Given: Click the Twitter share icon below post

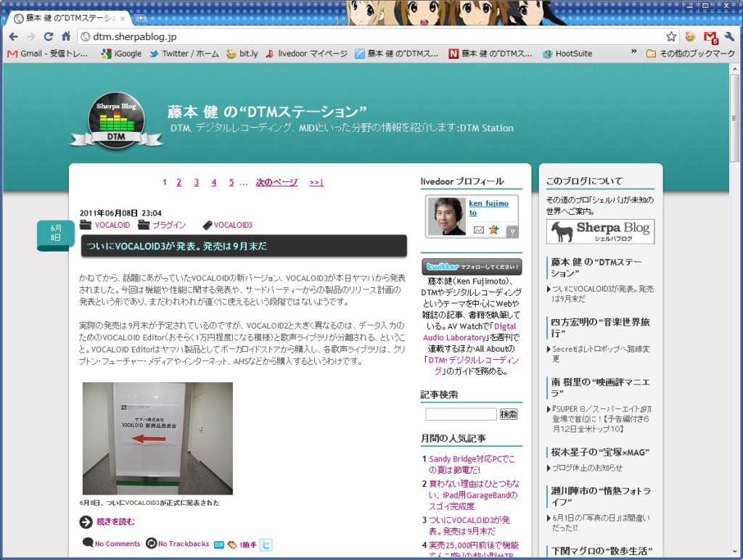Looking at the screenshot, I should coord(266,545).
